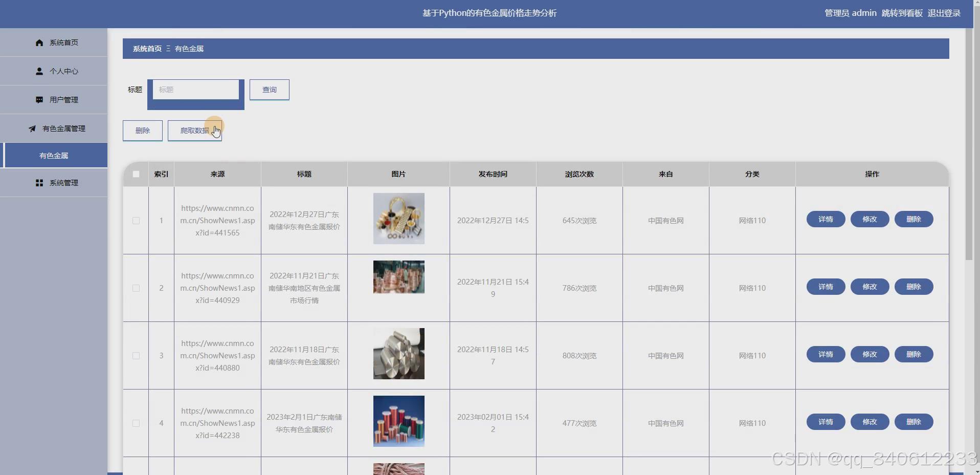The height and width of the screenshot is (475, 980).
Task: Click the paper plane icon beside 有色金属管理
Action: (32, 128)
